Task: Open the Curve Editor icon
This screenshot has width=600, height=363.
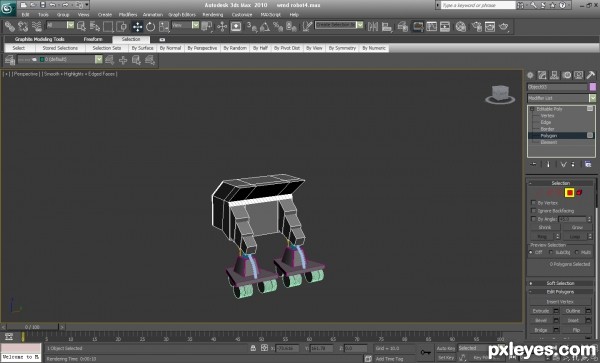Action: 431,26
